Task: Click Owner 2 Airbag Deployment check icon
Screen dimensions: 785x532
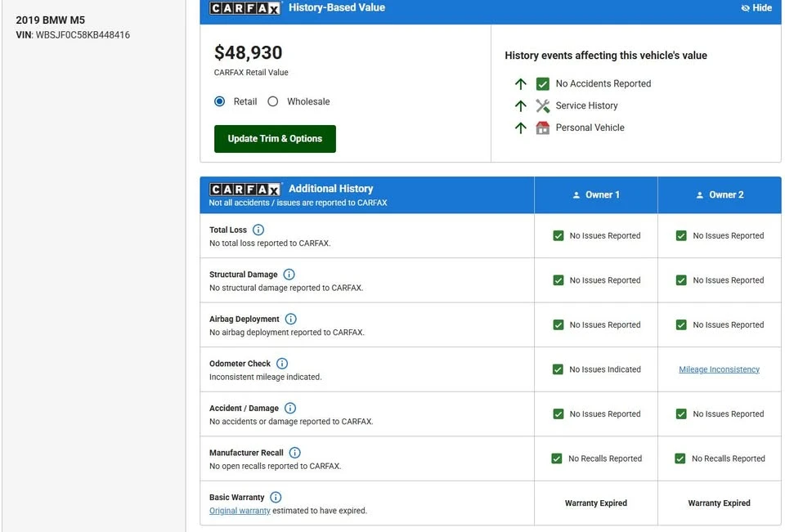Action: coord(681,324)
